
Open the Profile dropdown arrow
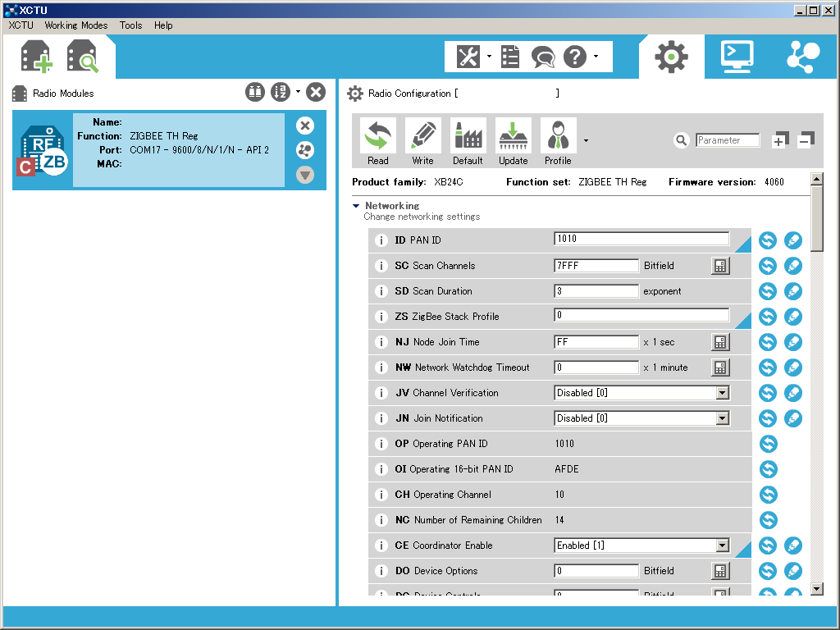[586, 141]
